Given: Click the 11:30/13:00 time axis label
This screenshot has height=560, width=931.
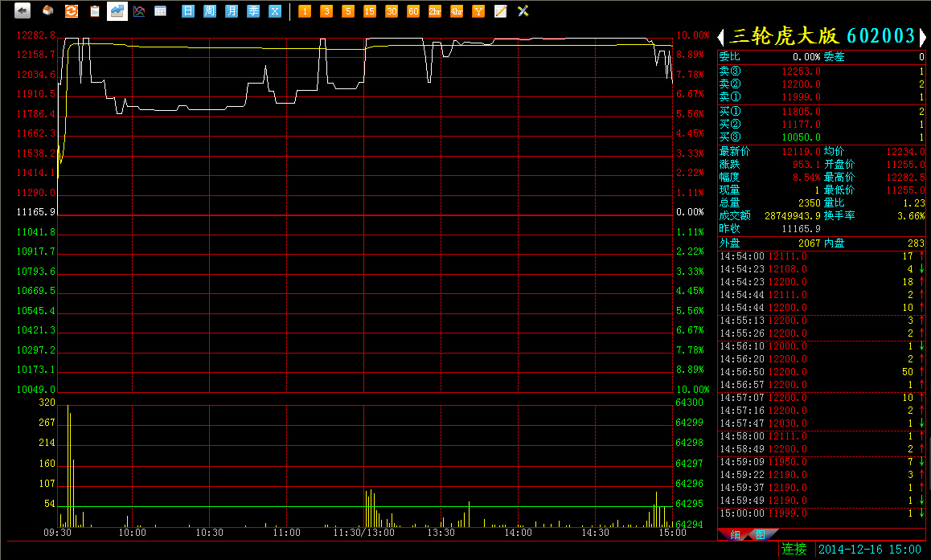Looking at the screenshot, I should pyautogui.click(x=363, y=533).
